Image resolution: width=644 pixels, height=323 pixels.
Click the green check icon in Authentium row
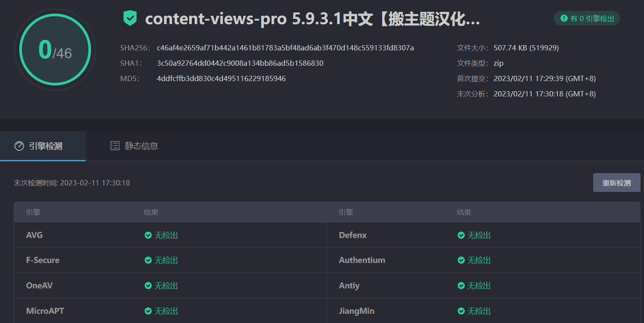tap(461, 260)
